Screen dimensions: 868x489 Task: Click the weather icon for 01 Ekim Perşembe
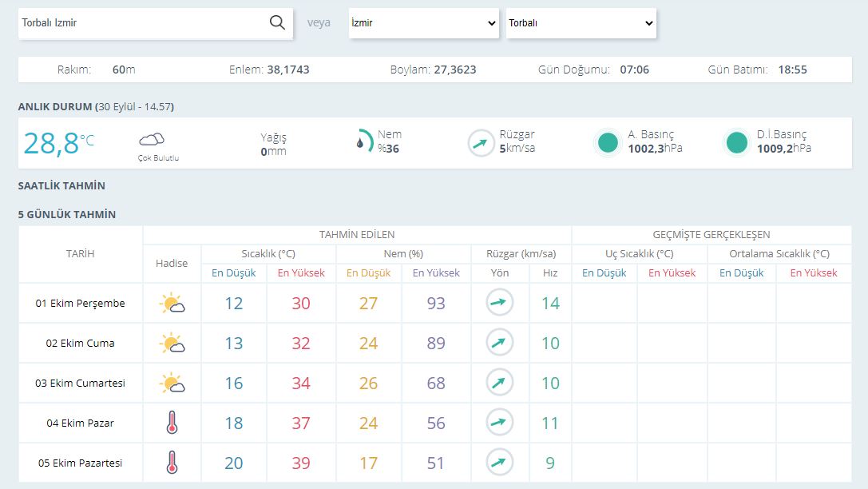172,303
